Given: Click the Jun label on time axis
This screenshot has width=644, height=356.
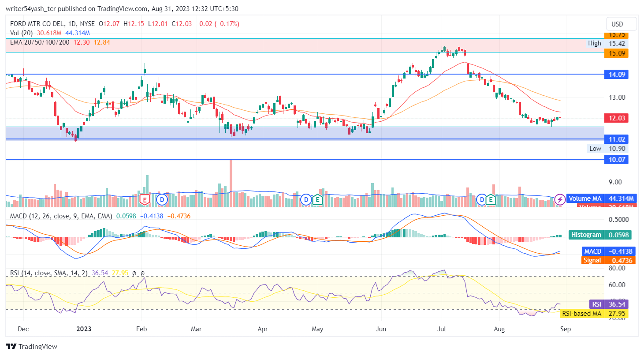Looking at the screenshot, I should tap(380, 329).
